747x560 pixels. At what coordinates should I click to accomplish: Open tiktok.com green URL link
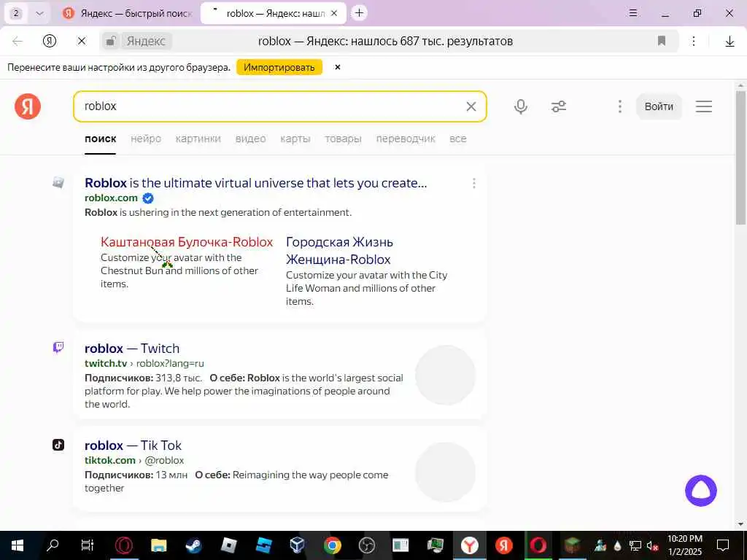tap(110, 461)
